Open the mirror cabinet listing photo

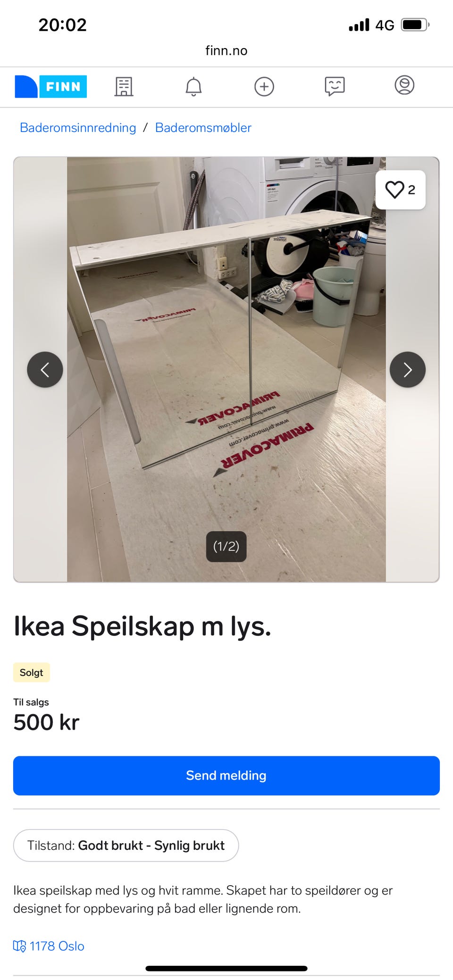(226, 370)
